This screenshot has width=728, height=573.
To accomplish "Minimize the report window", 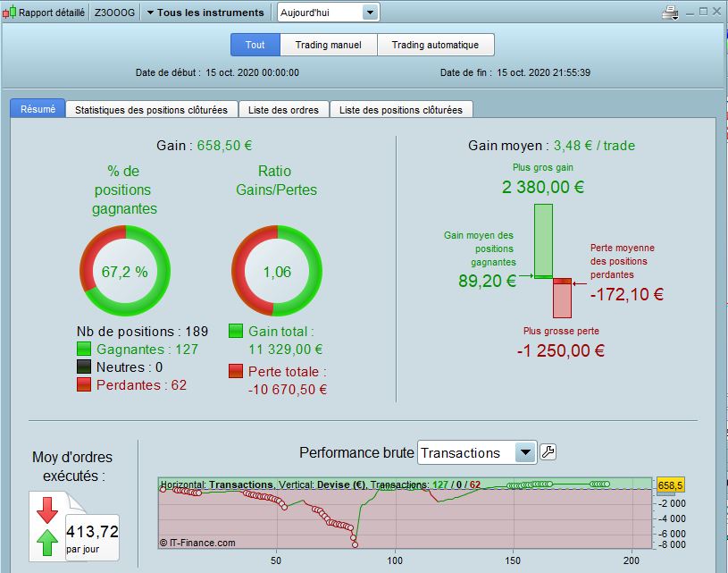I will click(690, 13).
